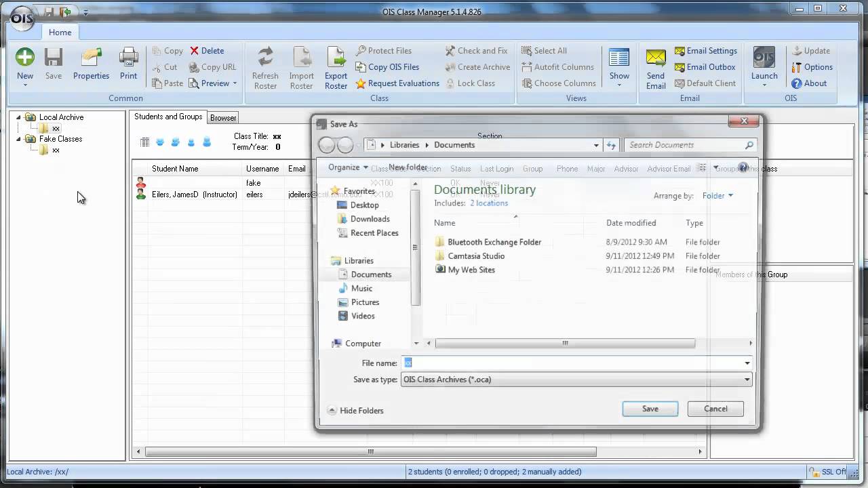Click the dialog Back navigation arrow

[x=327, y=145]
